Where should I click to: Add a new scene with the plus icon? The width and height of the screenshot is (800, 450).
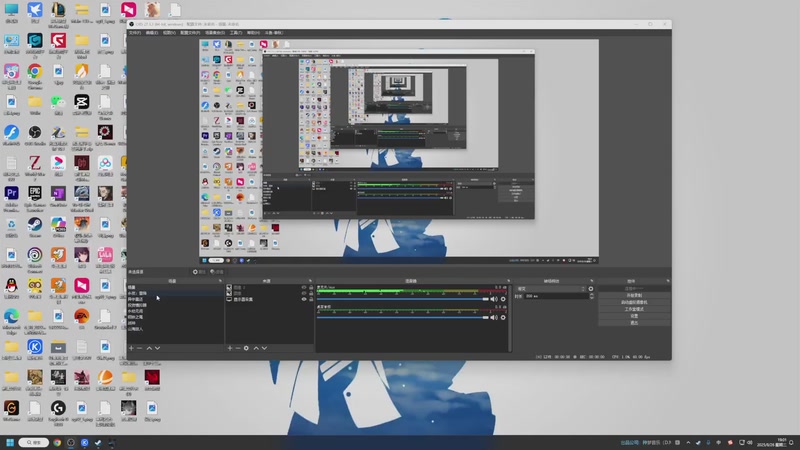point(131,348)
